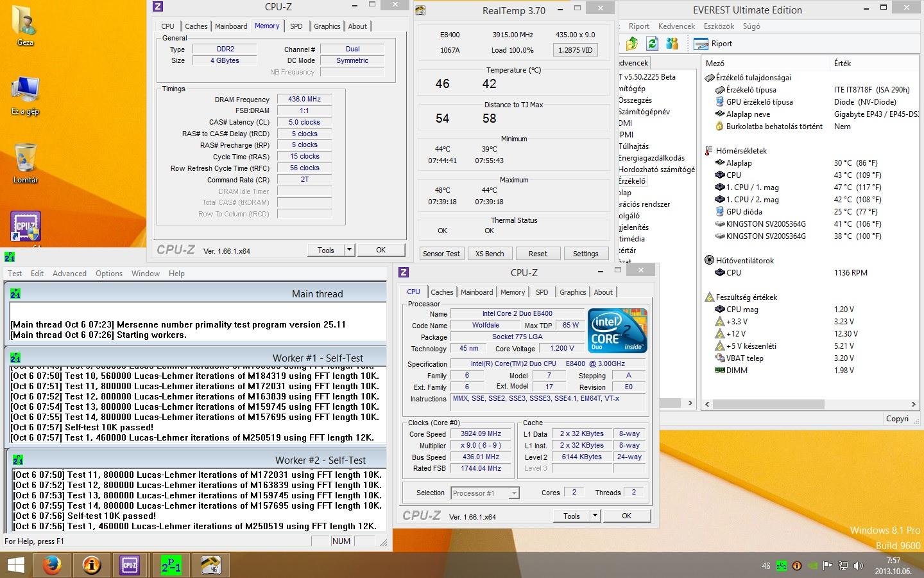Click Hőmérsékletek thermometer icon in EVEREST
The height and width of the screenshot is (578, 924).
click(709, 150)
